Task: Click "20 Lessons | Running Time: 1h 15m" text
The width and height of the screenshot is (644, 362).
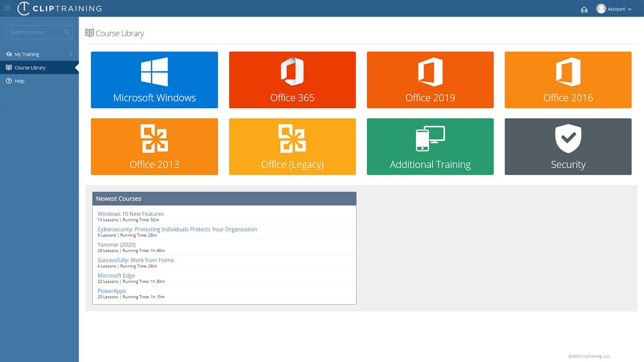Action: 131,297
